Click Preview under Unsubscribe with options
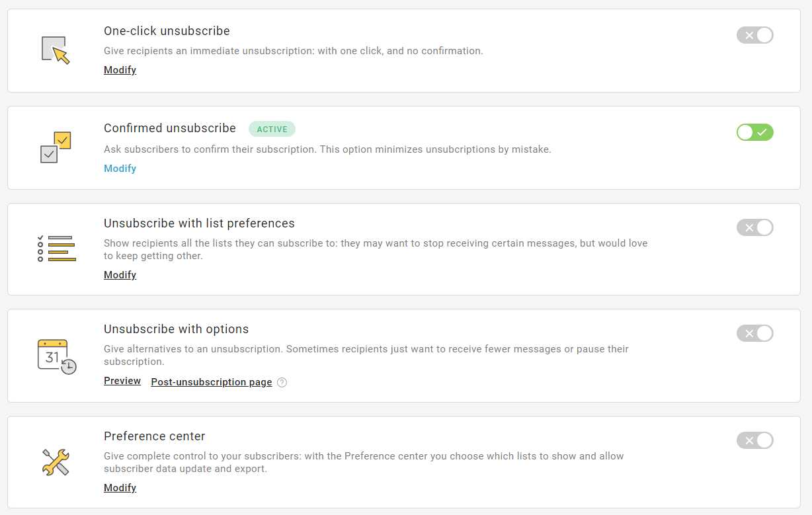 (x=122, y=381)
